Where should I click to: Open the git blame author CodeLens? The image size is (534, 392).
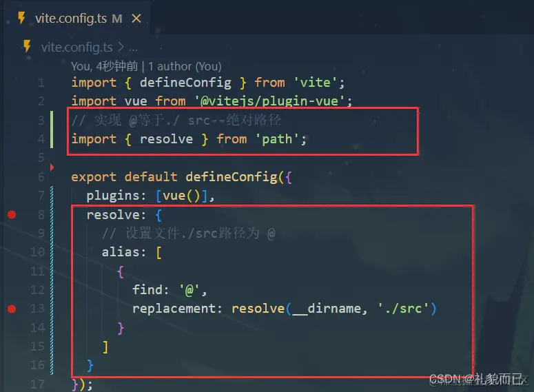point(146,66)
